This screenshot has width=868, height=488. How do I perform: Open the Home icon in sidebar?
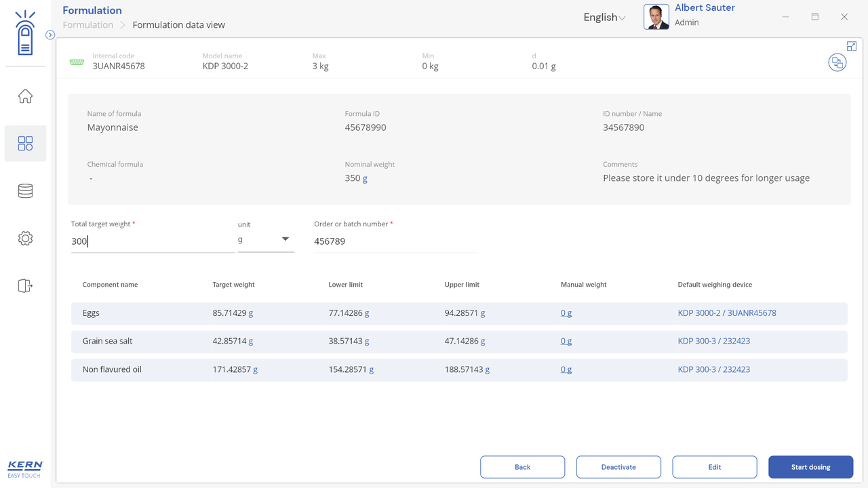[25, 96]
